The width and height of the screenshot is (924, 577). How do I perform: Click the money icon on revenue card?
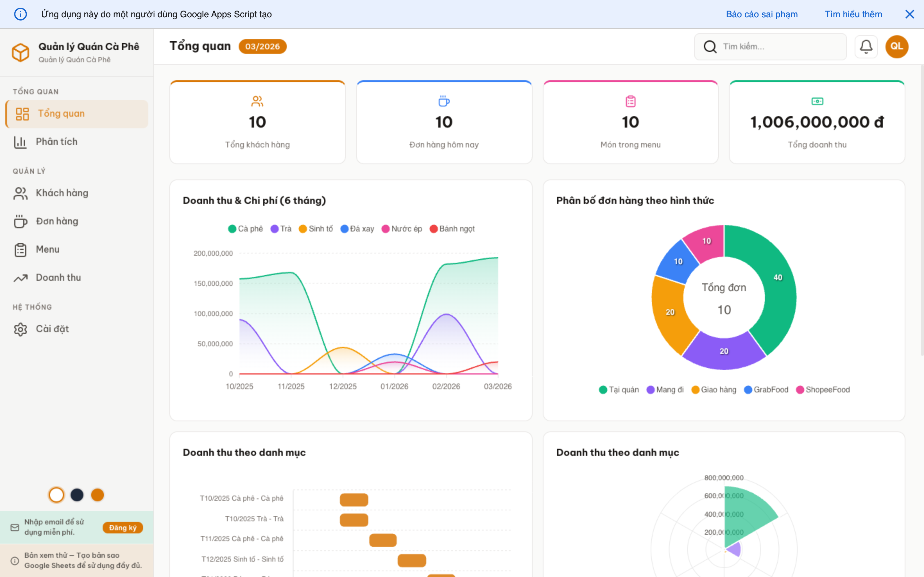817,101
